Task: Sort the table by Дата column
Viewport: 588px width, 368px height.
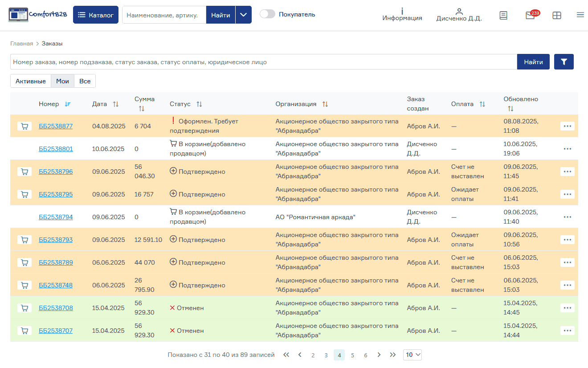Action: click(116, 104)
